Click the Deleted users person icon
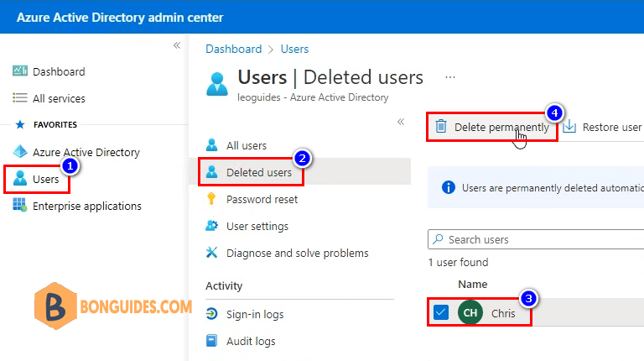Viewport: 644px width, 361px height. click(x=211, y=171)
